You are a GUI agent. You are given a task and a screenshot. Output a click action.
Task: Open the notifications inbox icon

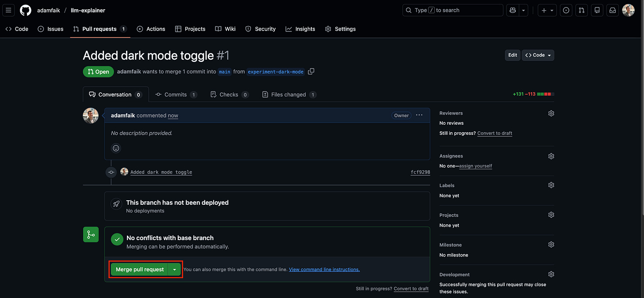click(612, 10)
